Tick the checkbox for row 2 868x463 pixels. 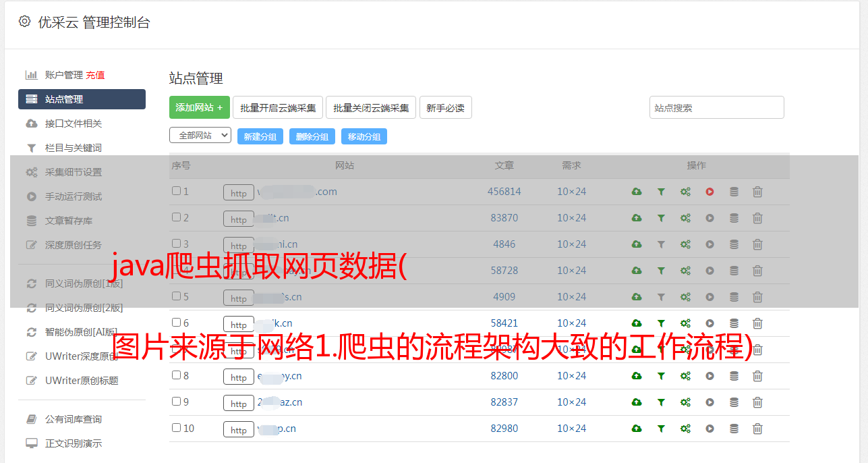176,217
